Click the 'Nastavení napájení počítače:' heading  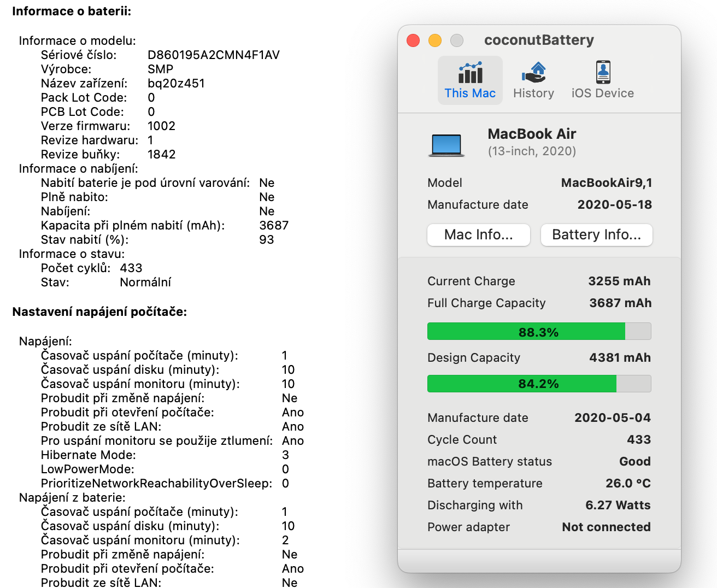(99, 311)
